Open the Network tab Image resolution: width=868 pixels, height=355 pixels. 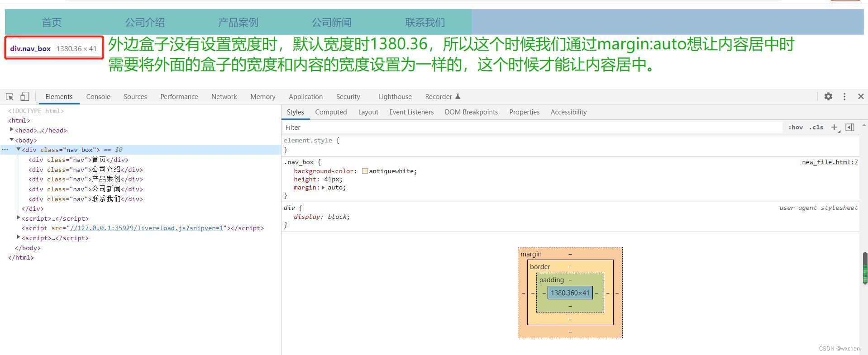[x=224, y=97]
